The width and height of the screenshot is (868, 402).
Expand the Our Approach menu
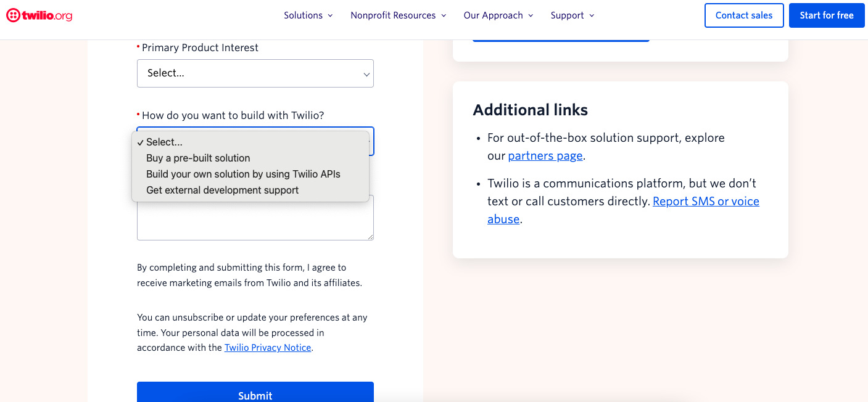point(493,15)
